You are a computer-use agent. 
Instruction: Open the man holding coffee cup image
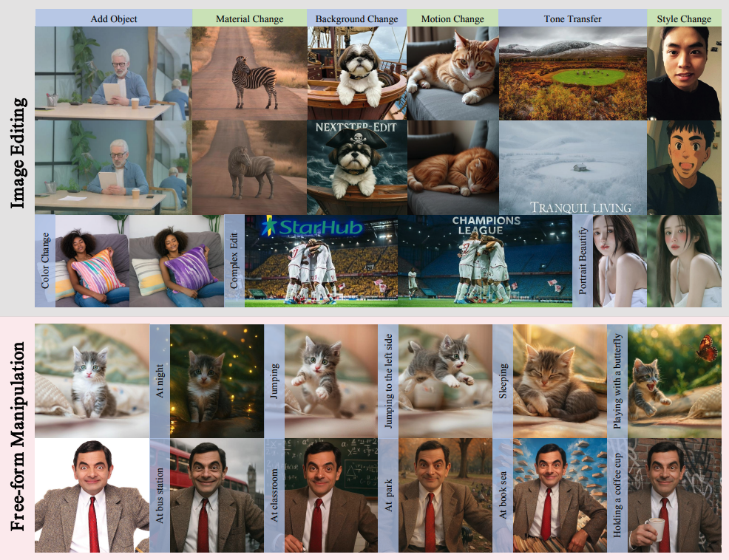pos(674,496)
